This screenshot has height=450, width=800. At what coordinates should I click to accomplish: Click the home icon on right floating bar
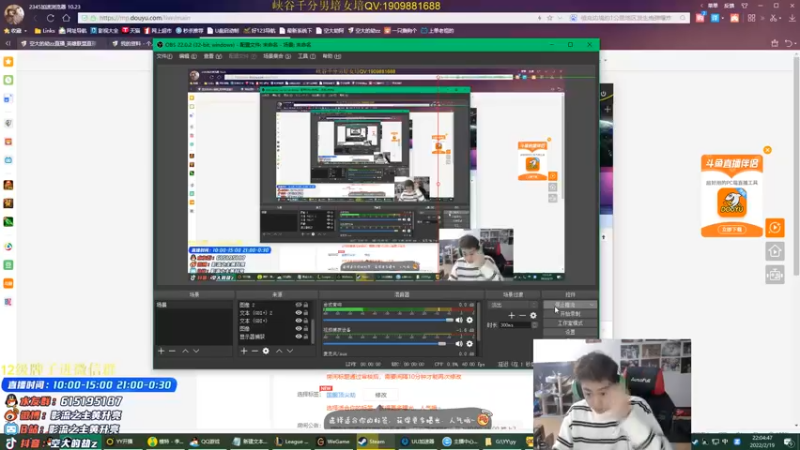[774, 251]
